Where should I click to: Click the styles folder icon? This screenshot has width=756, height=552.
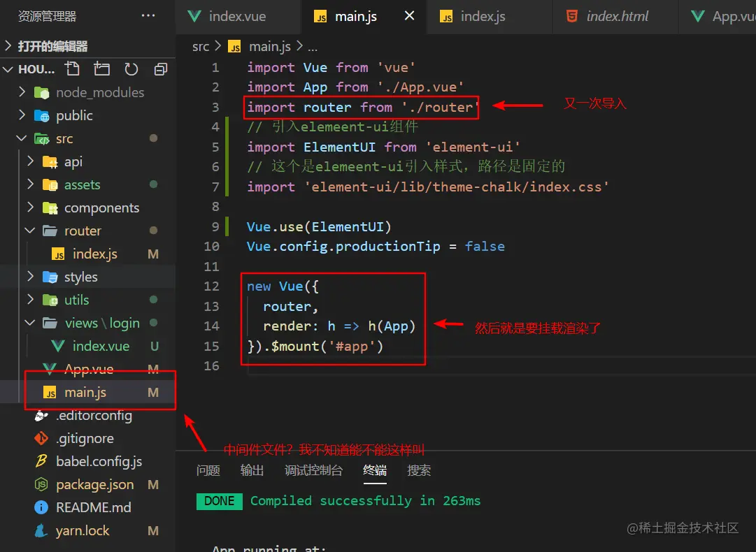(50, 277)
